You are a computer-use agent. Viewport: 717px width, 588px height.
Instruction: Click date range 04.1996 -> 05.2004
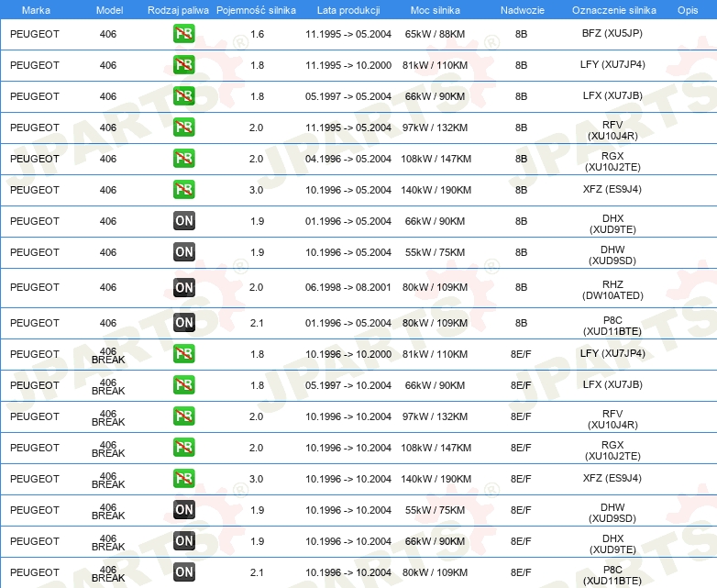pos(348,159)
